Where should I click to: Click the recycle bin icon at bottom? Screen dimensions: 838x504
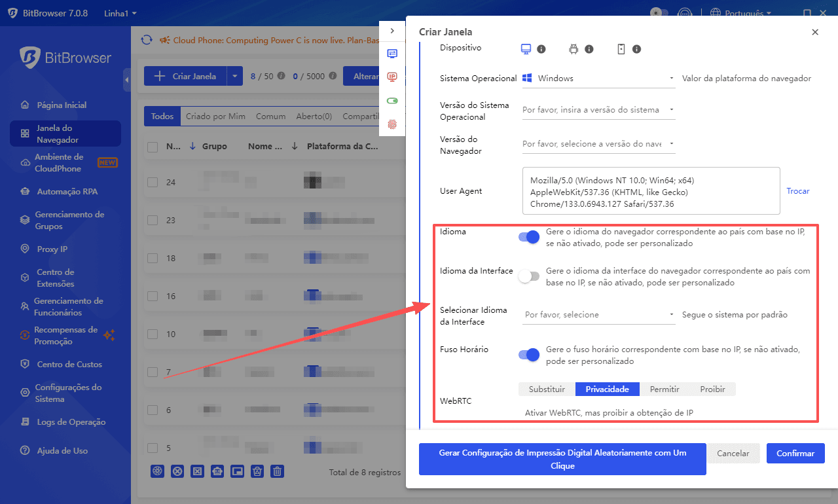point(257,471)
